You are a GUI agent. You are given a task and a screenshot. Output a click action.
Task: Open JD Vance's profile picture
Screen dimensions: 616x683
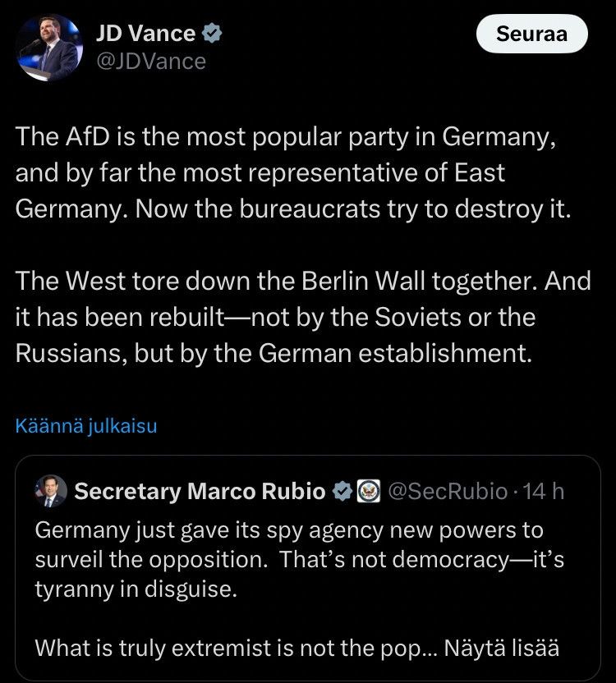click(x=49, y=48)
